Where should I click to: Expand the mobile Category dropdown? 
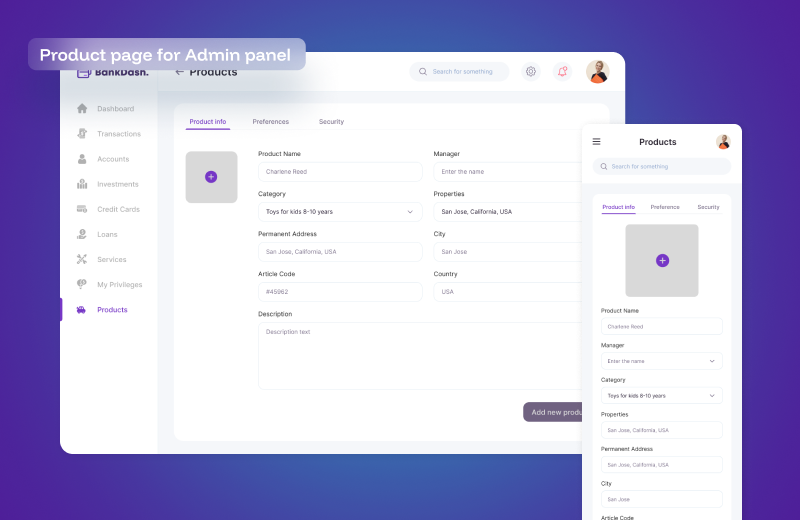(x=712, y=396)
